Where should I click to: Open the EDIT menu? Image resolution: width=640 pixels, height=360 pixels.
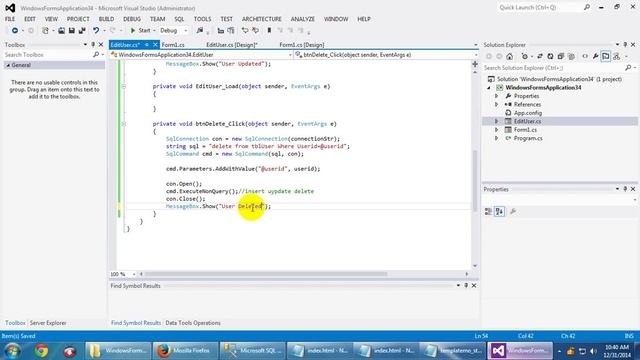[30, 19]
